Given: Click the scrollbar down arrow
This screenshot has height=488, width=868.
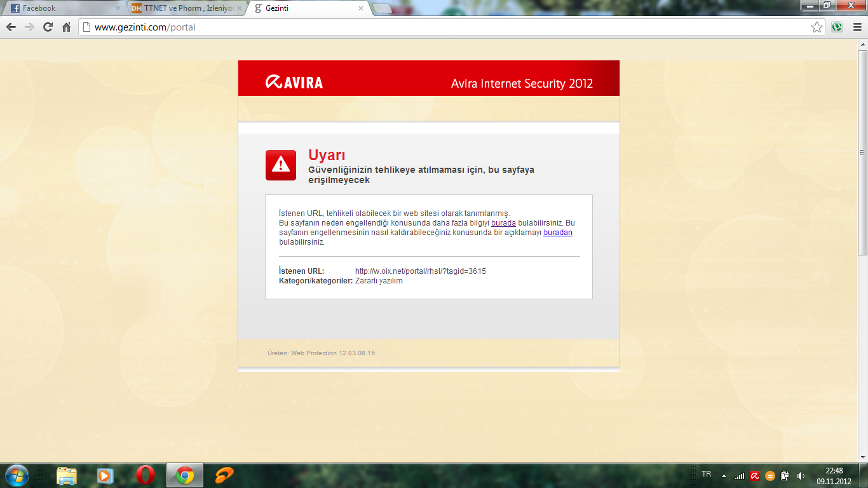Looking at the screenshot, I should (862, 457).
